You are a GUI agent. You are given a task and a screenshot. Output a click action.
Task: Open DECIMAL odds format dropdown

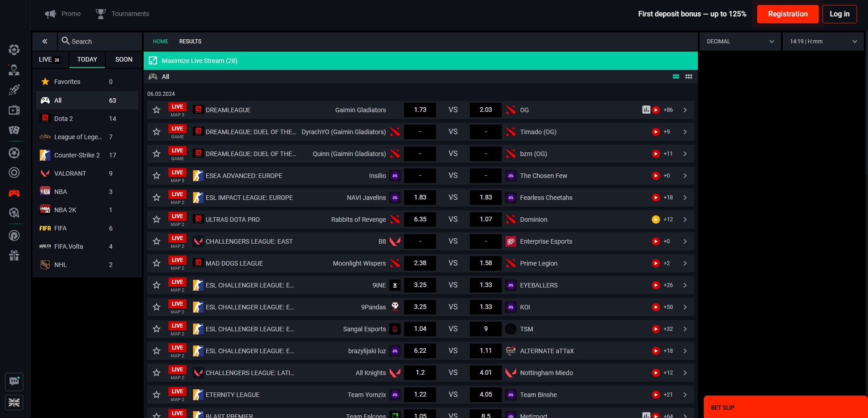[740, 42]
